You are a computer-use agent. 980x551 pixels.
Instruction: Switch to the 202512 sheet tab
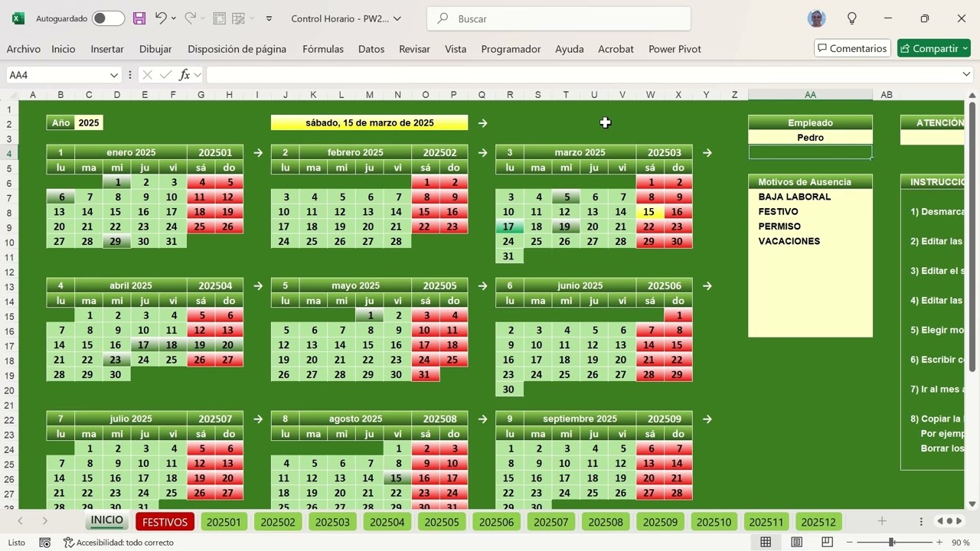click(818, 522)
